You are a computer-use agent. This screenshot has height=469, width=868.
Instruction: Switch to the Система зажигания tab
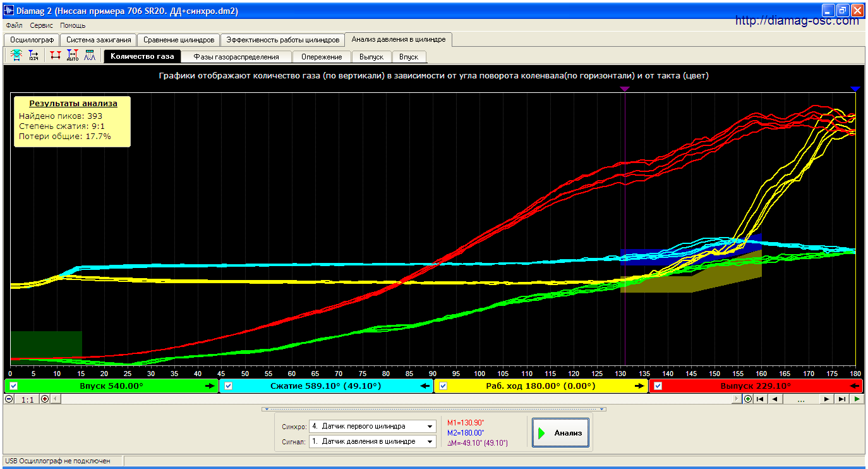tap(99, 40)
